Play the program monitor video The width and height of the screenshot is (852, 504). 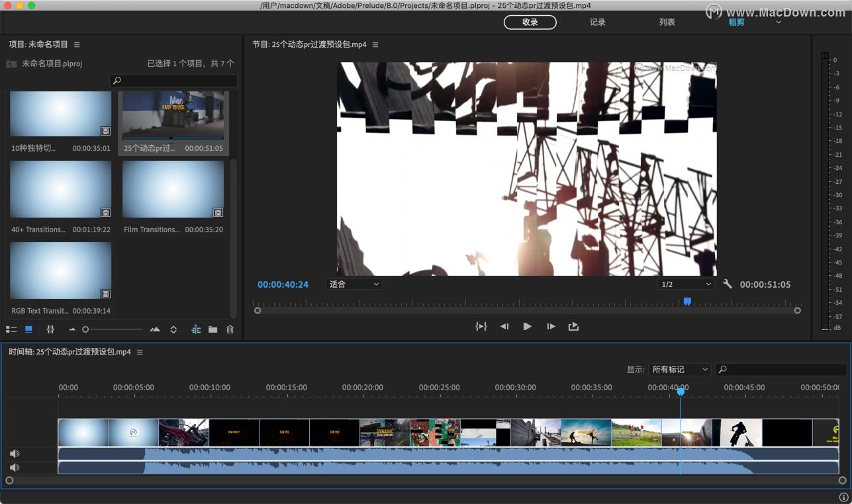527,326
